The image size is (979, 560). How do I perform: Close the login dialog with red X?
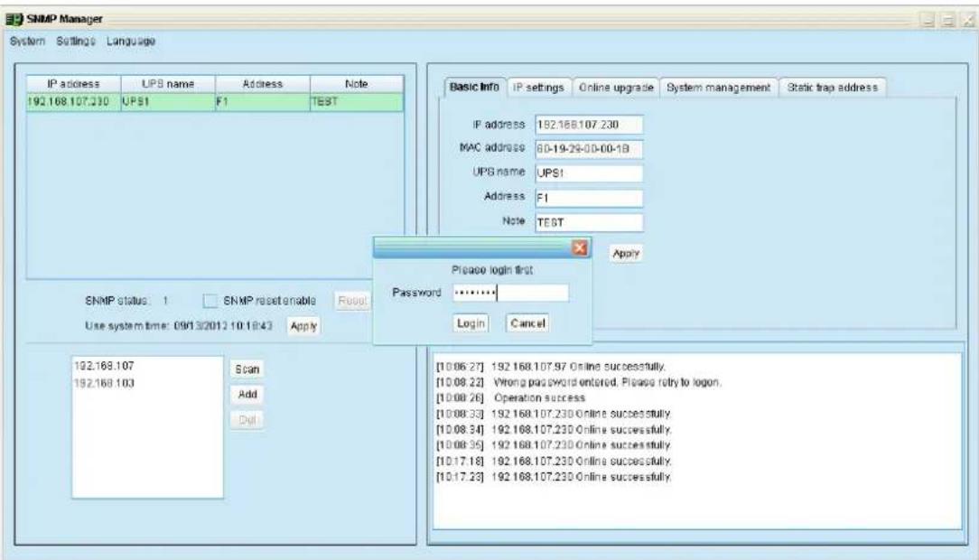pyautogui.click(x=580, y=247)
